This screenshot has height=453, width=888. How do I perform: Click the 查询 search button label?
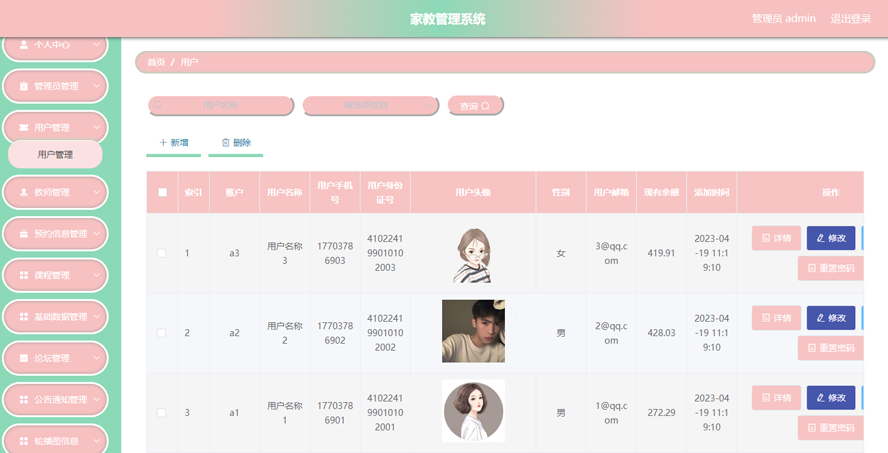point(469,106)
